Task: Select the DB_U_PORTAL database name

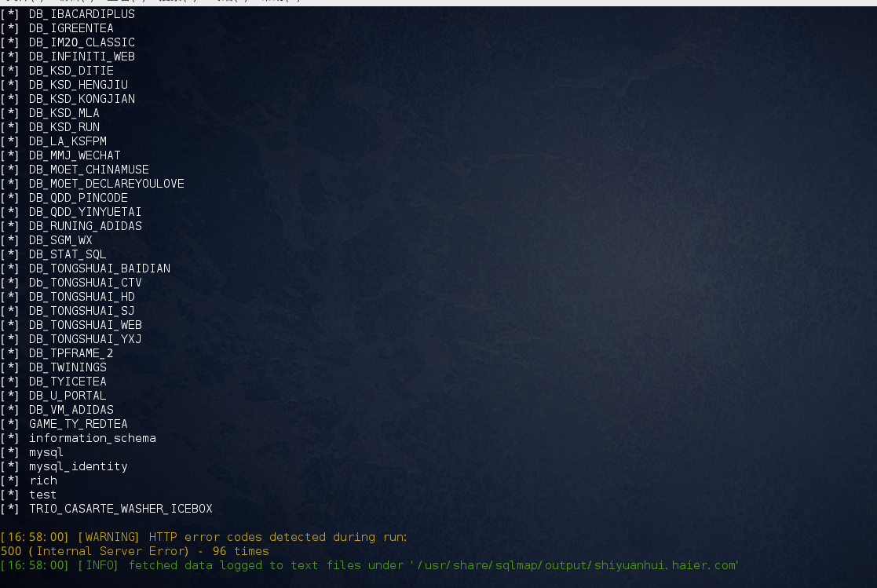Action: pos(68,396)
